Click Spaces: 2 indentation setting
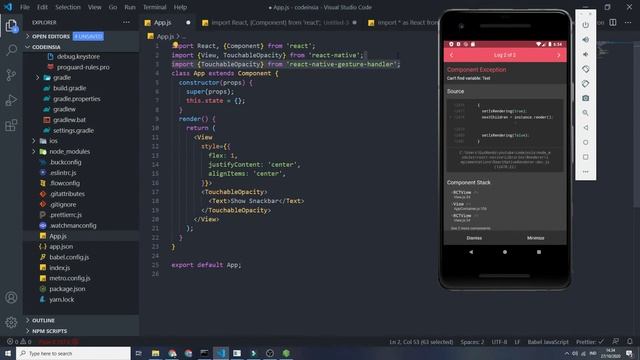 click(472, 342)
